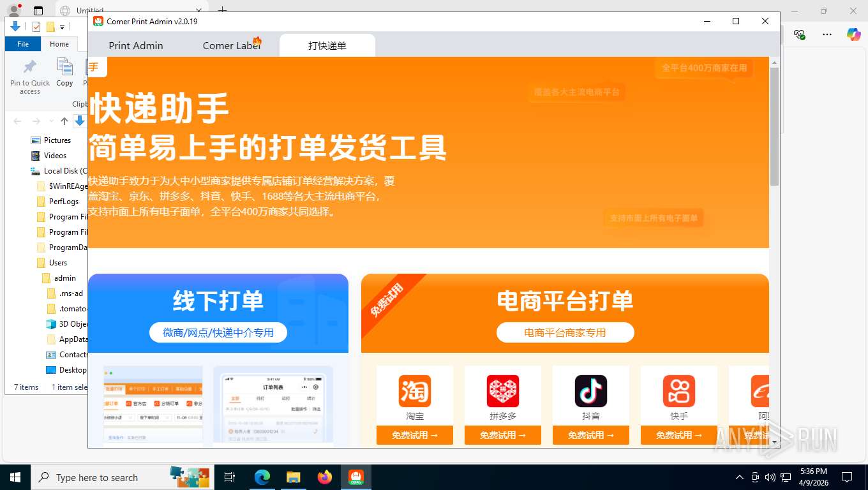Click 免费试用 button under 抖音
Screen dimensions: 868x490
coord(591,435)
